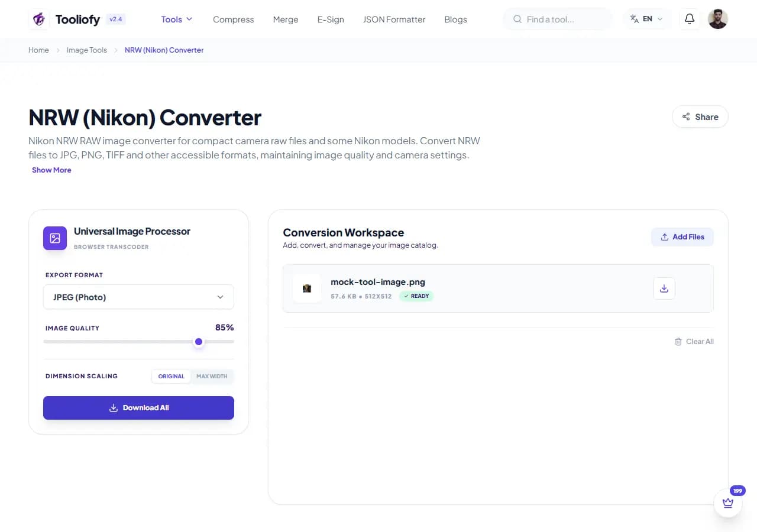Click the Conversion Workspace heading
This screenshot has height=532, width=757.
point(344,232)
